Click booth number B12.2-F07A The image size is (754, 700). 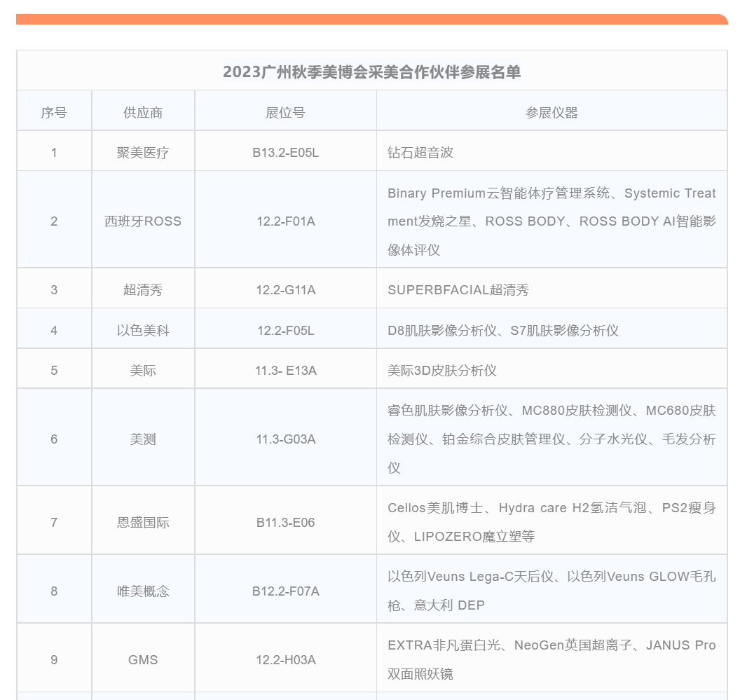pos(285,591)
